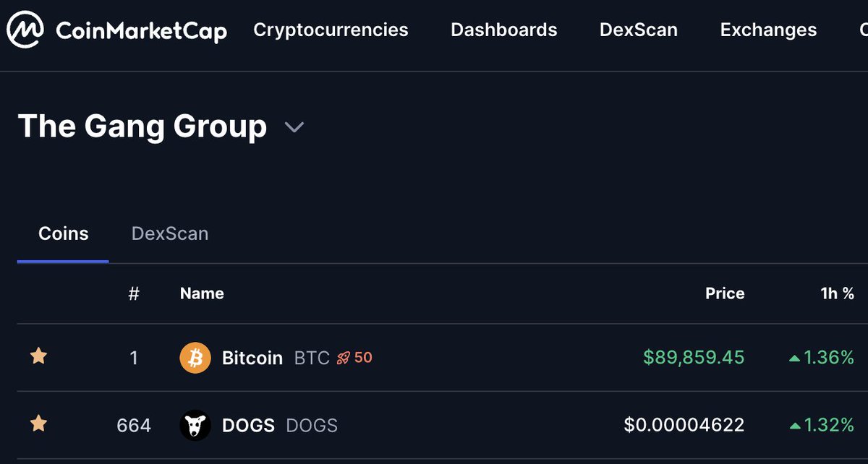Click the CoinMarketCap wordmark text
Screen dimensions: 868x464
point(141,31)
